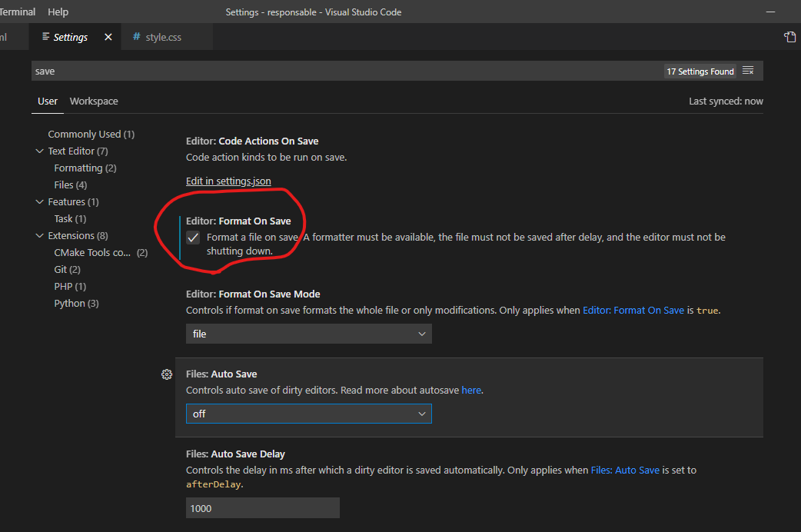
Task: Select Commonly Used (1) in the tree
Action: coord(91,134)
